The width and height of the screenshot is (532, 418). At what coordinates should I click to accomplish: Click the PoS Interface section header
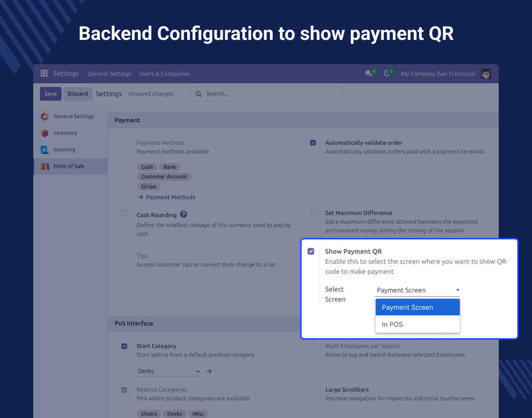tap(133, 323)
